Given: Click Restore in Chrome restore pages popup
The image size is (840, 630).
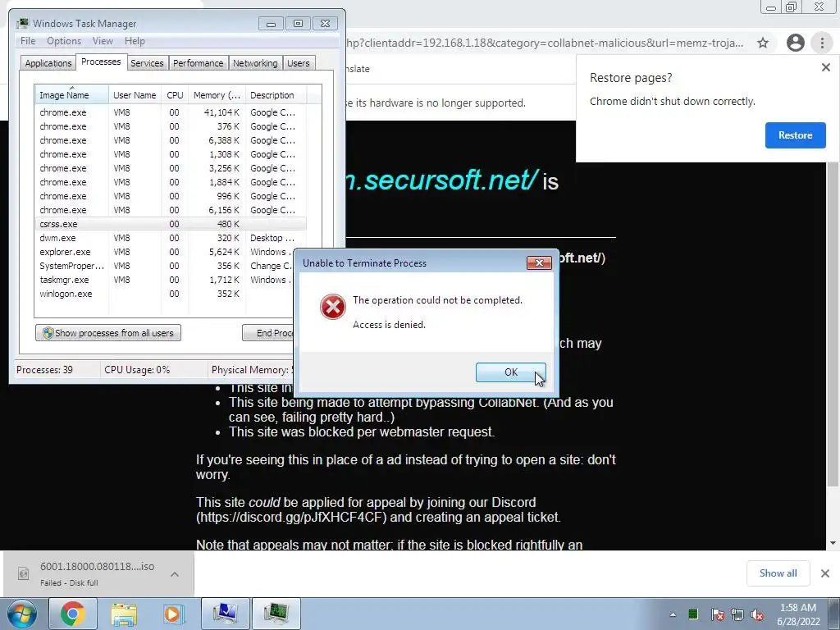Looking at the screenshot, I should click(x=795, y=135).
